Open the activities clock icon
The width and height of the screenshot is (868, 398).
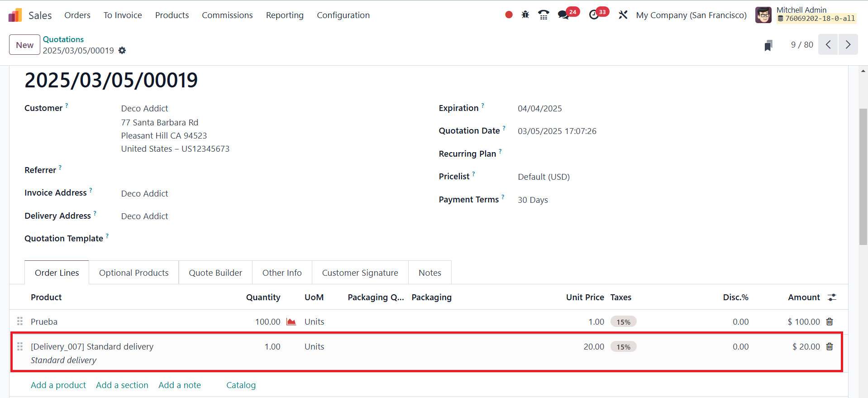pyautogui.click(x=594, y=15)
